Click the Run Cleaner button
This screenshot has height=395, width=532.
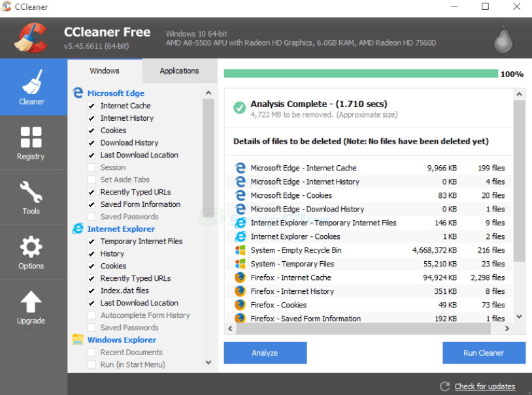484,353
